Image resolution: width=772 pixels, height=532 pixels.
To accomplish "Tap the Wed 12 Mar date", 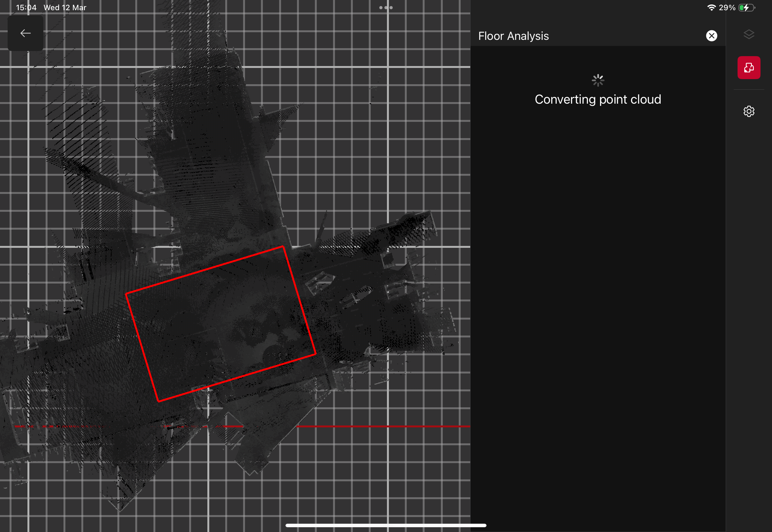I will pyautogui.click(x=65, y=8).
